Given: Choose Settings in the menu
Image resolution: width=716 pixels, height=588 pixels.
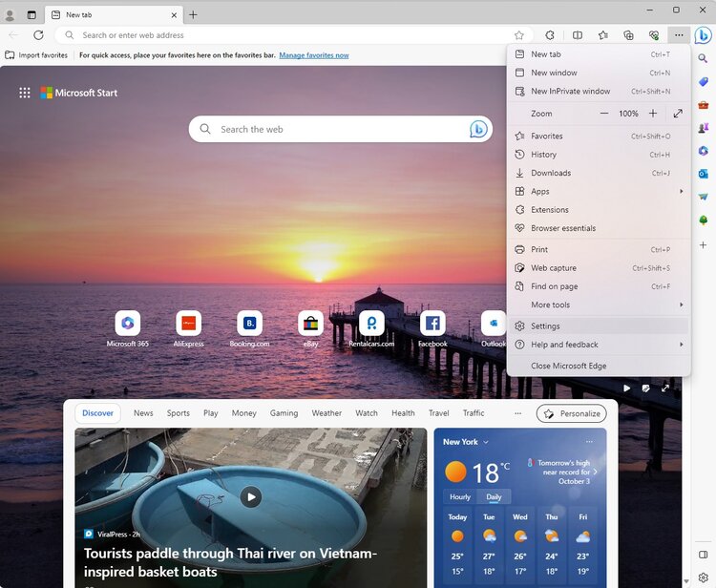Looking at the screenshot, I should point(599,325).
